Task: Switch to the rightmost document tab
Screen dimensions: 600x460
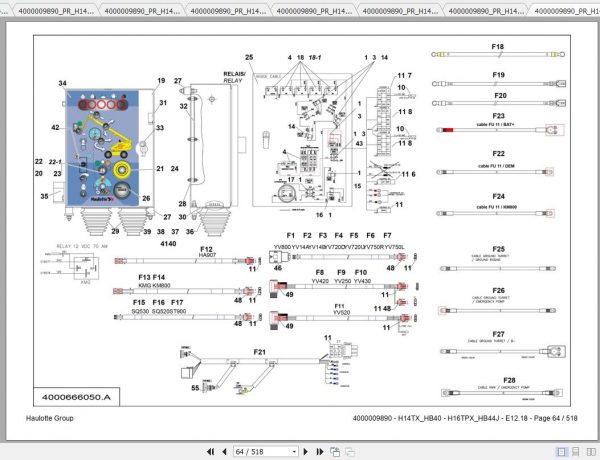Action: (x=566, y=11)
